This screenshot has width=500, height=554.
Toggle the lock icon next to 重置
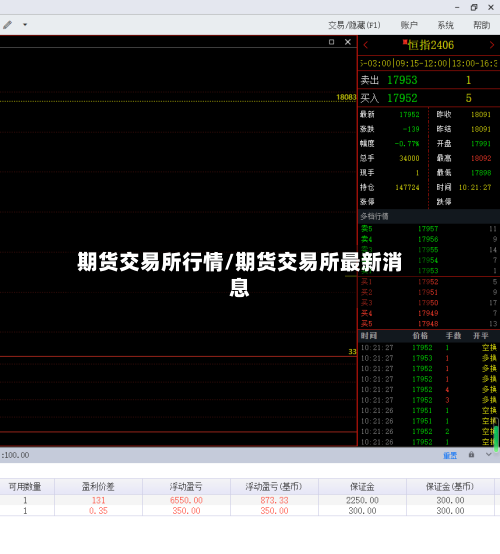point(471,455)
